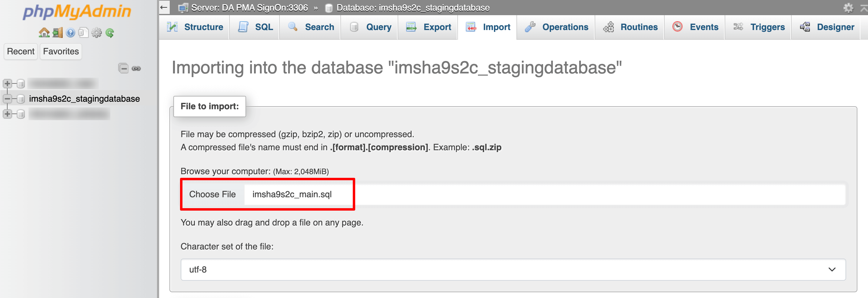This screenshot has height=298, width=868.
Task: Open the character set utf-8 dropdown
Action: [513, 269]
